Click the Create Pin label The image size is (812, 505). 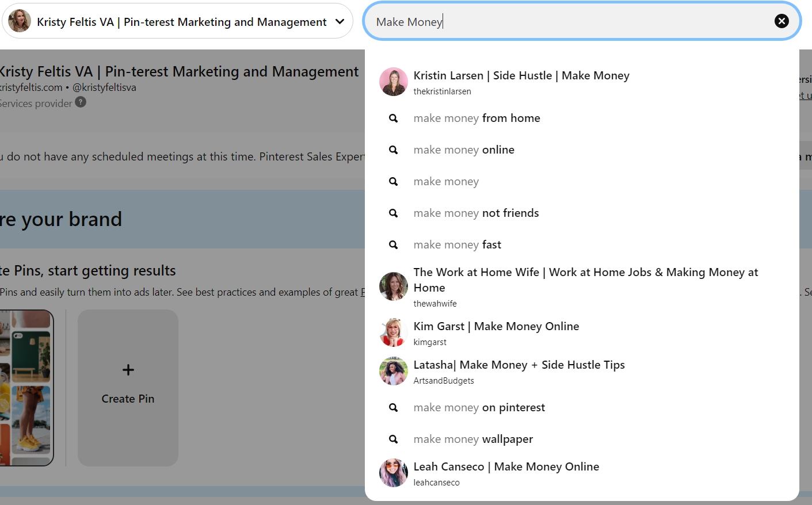(128, 399)
